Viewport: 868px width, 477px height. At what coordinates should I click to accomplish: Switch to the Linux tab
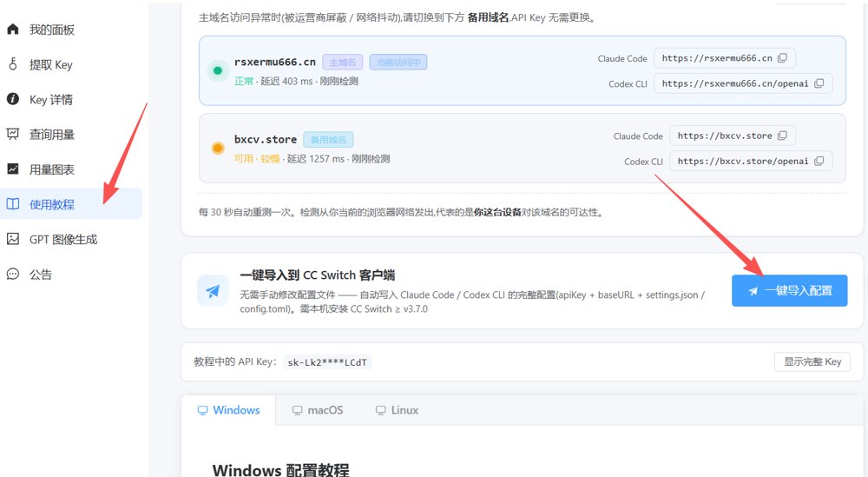(x=397, y=410)
